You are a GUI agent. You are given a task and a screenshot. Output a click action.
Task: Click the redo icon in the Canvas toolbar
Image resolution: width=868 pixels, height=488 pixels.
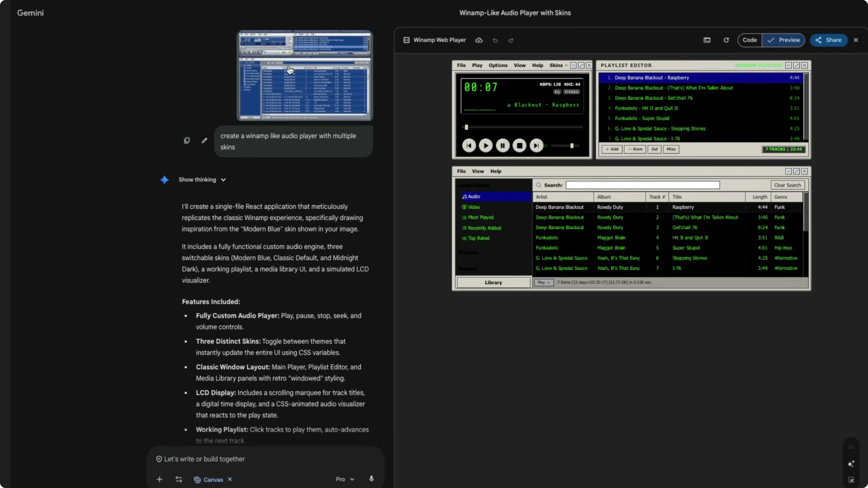511,40
